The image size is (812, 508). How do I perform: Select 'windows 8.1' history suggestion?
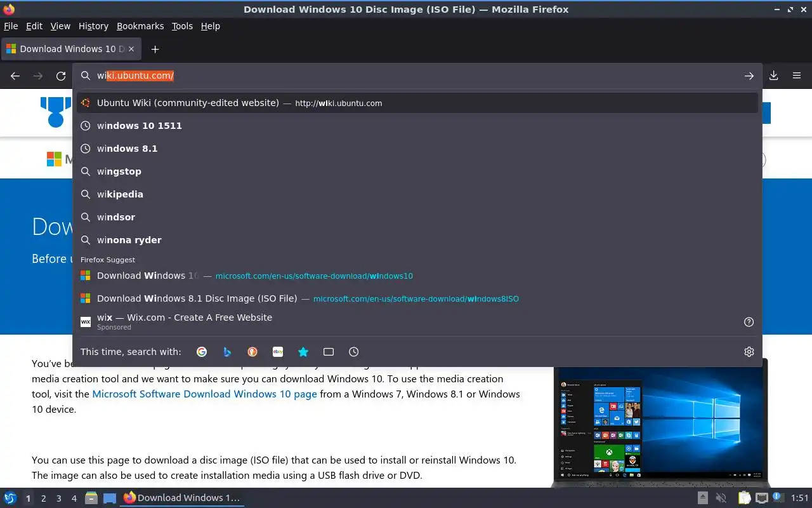tap(417, 149)
